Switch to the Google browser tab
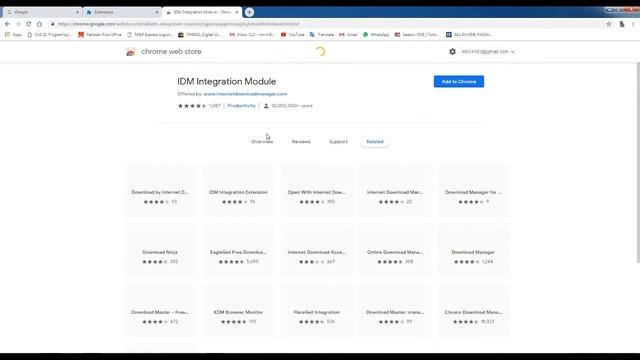Screen dimensions: 640x360 pyautogui.click(x=42, y=12)
